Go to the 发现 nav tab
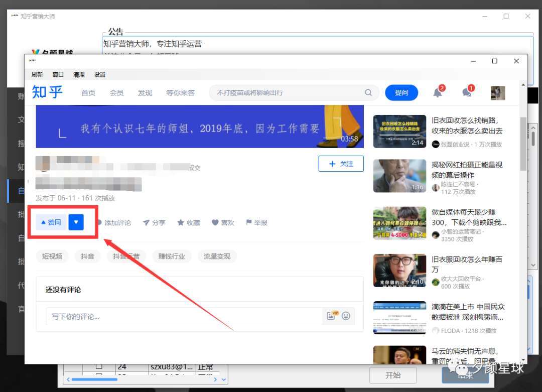 point(145,93)
